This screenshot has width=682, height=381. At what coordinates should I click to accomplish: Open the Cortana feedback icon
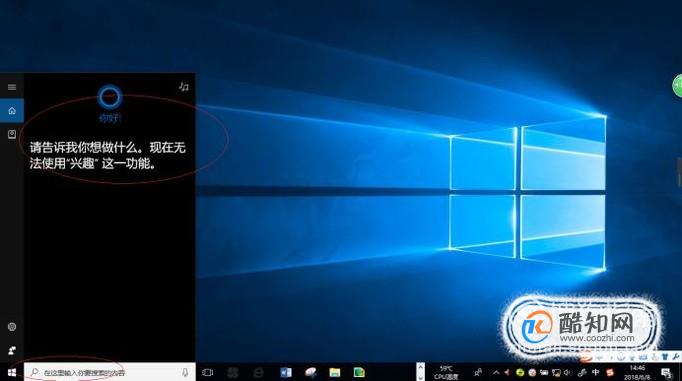(x=12, y=351)
